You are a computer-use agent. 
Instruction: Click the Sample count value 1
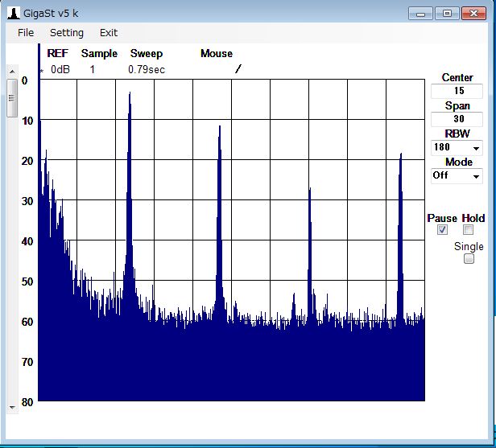point(93,69)
